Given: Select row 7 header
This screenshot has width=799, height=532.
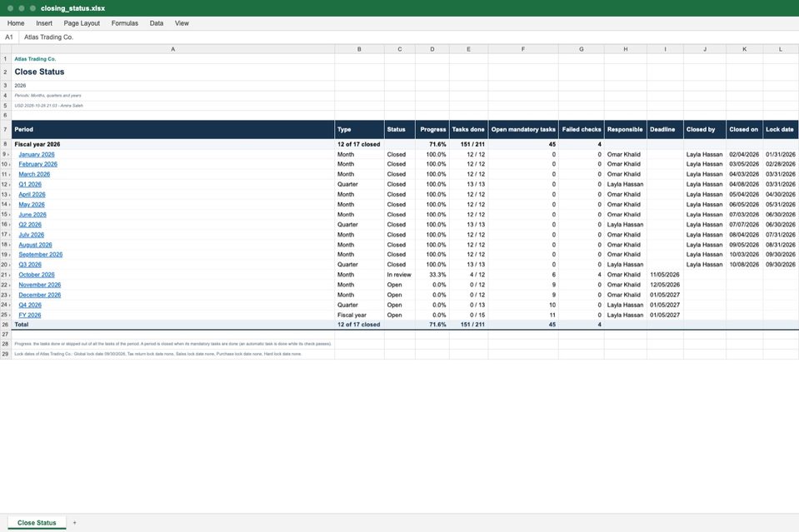Looking at the screenshot, I should [x=6, y=129].
